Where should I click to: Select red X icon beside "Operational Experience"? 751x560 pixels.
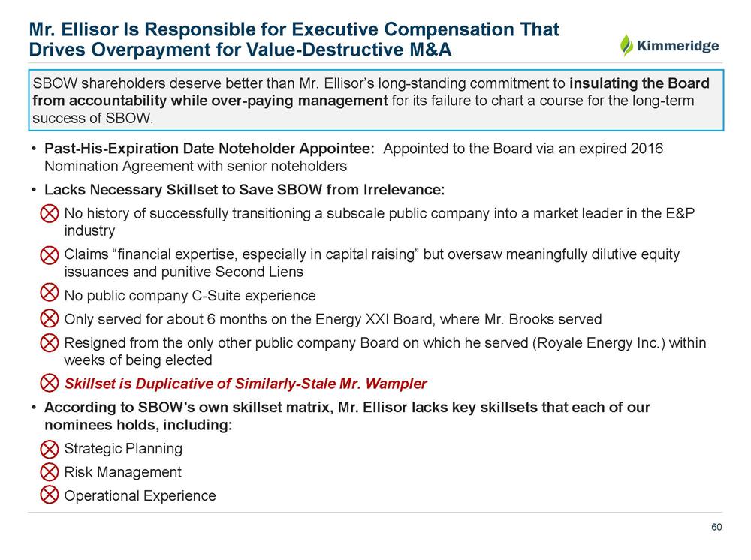tap(49, 496)
